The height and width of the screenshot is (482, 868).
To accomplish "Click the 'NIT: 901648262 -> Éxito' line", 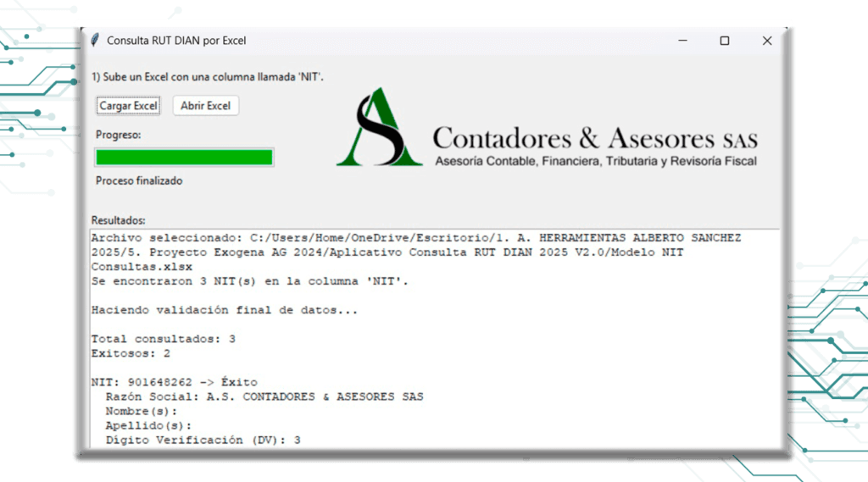I will click(x=174, y=382).
